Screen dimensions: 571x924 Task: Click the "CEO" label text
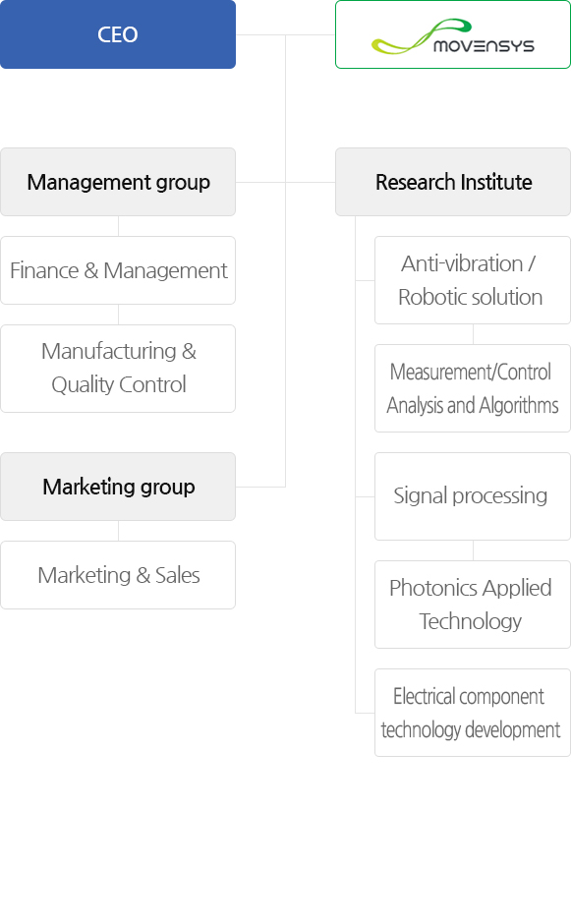pyautogui.click(x=118, y=34)
